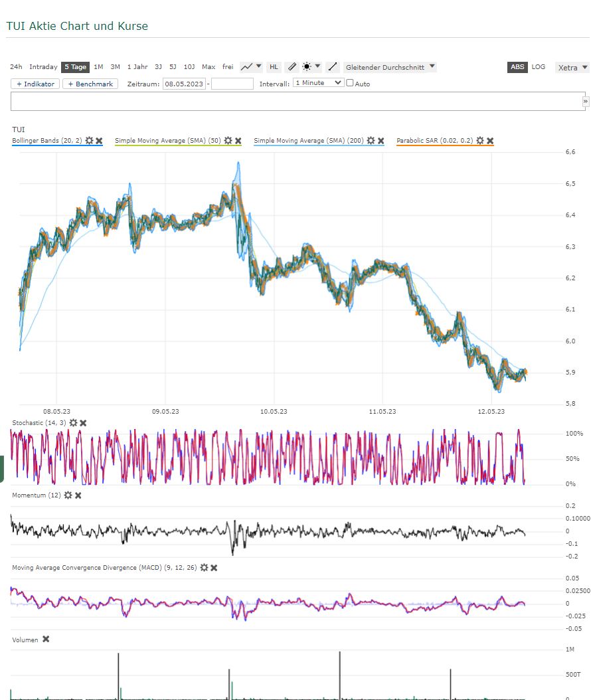This screenshot has height=700, width=591.
Task: Select the Max time range
Action: tap(209, 67)
